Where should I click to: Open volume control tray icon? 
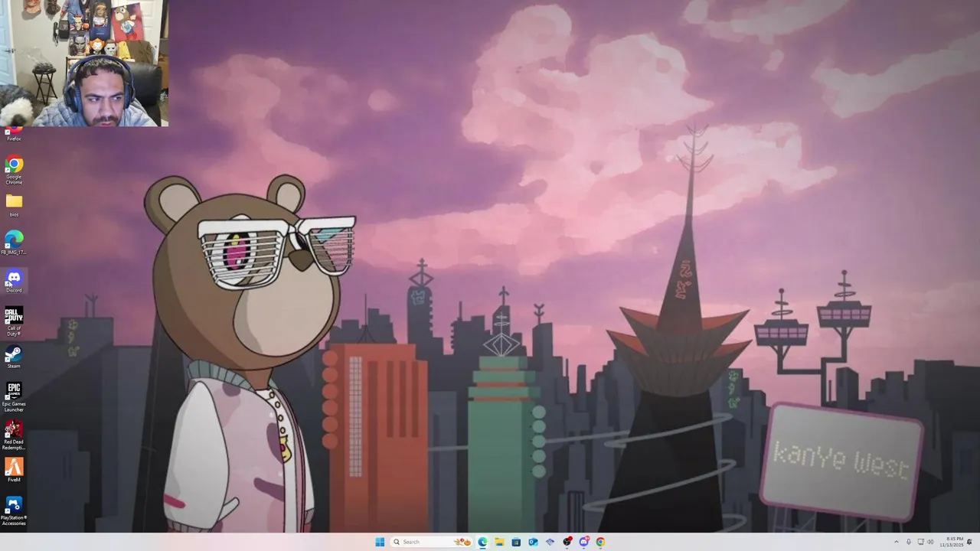pos(930,542)
